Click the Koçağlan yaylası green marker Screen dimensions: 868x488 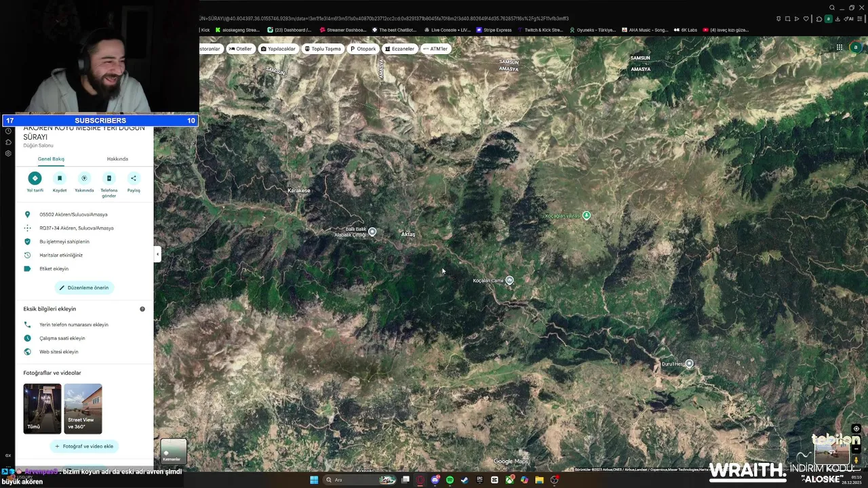pyautogui.click(x=587, y=216)
